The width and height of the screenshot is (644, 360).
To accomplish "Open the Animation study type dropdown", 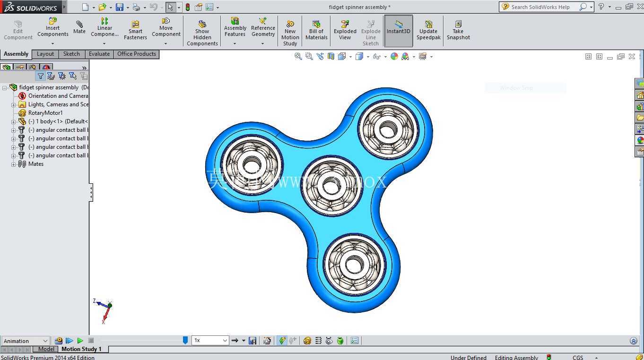I will 26,341.
